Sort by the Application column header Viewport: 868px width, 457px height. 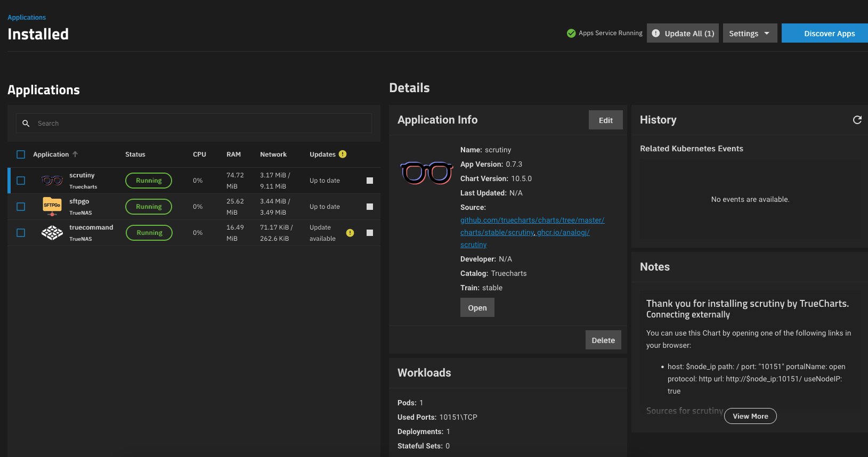coord(51,154)
